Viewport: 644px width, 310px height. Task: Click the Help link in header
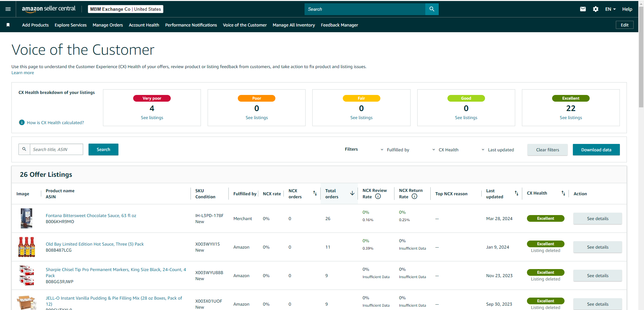pos(627,9)
